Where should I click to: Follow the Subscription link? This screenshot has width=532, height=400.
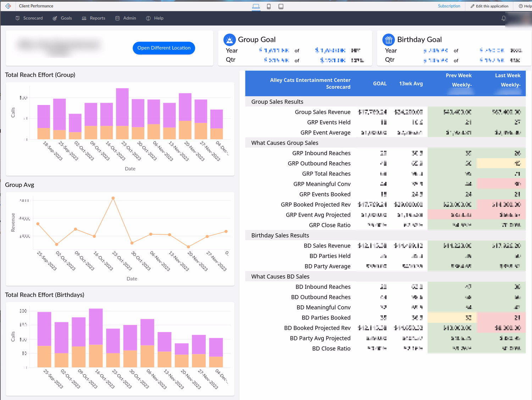click(449, 6)
